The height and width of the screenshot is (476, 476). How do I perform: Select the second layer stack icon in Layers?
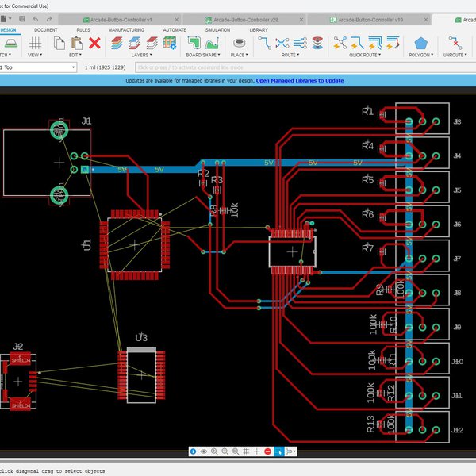(135, 43)
